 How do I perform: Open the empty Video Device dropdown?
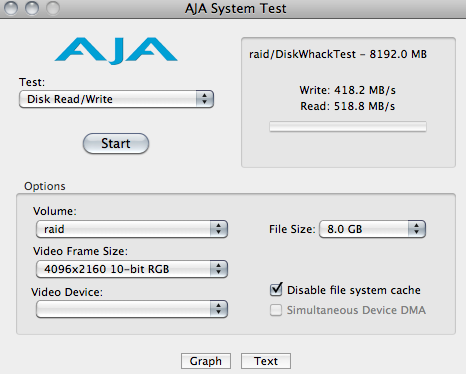point(132,309)
